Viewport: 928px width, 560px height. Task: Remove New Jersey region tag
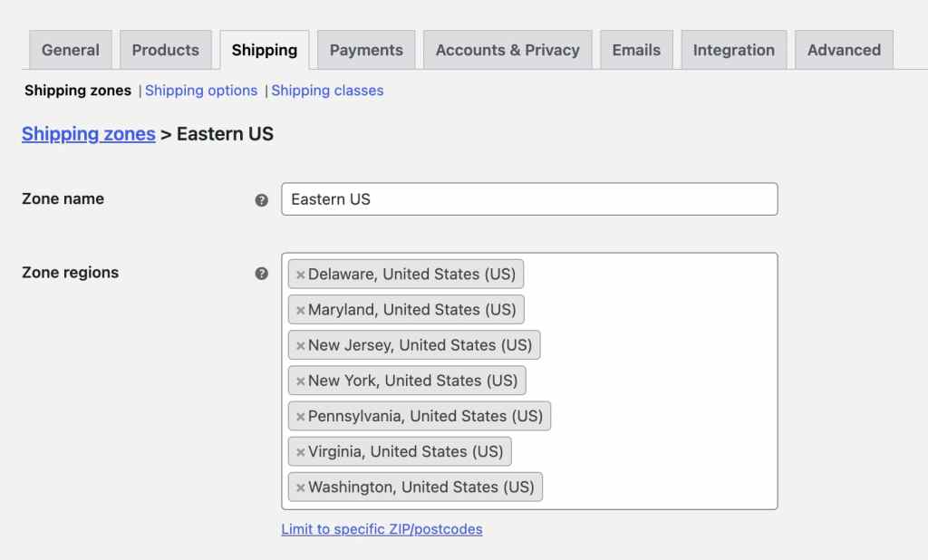tap(300, 345)
